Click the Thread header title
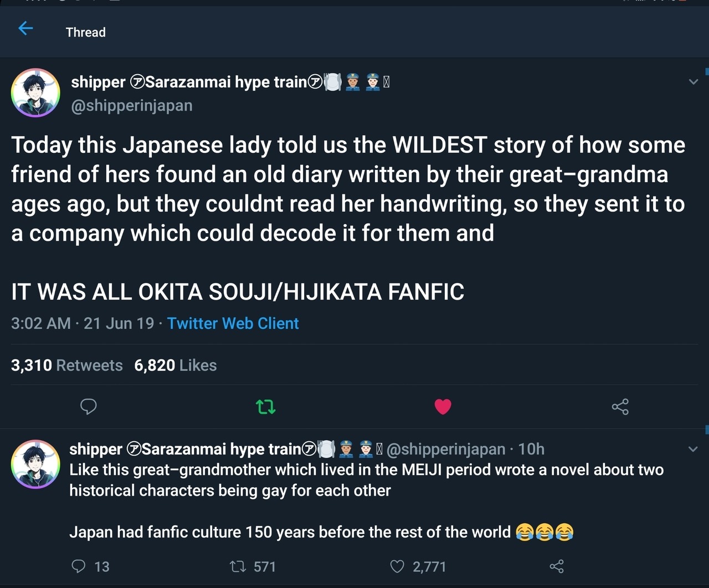 [x=85, y=32]
